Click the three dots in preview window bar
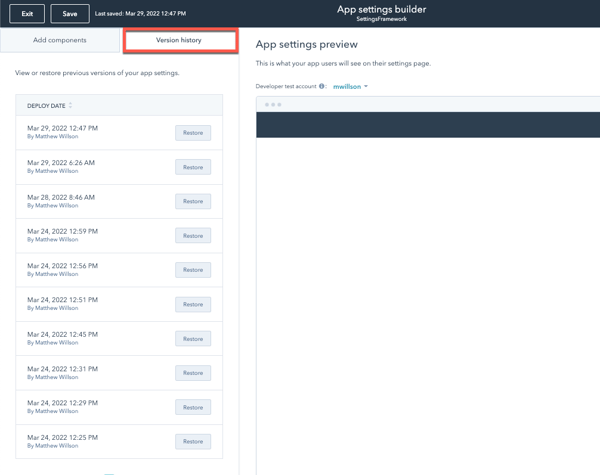600x475 pixels. [x=273, y=104]
